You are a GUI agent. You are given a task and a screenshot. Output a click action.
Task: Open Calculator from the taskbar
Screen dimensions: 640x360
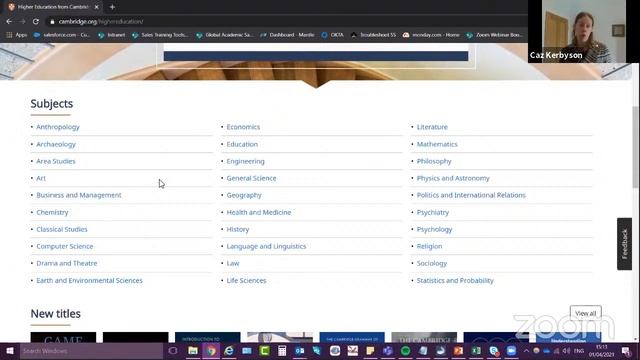coord(282,351)
